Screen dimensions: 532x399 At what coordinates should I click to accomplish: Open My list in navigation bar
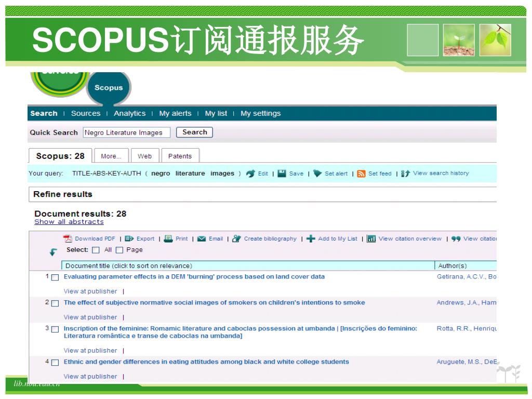click(216, 113)
